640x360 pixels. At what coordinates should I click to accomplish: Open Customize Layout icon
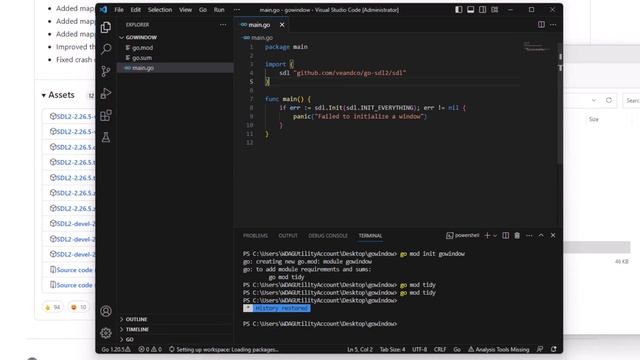pos(494,9)
